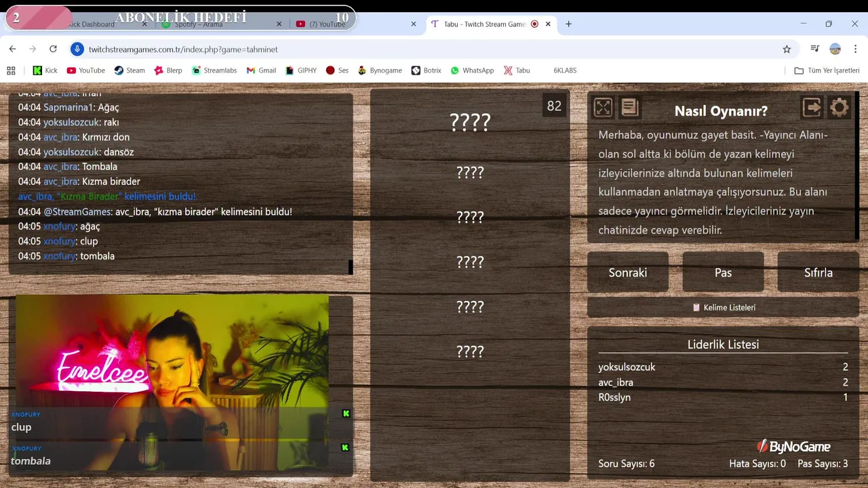Viewport: 868px width, 488px height.
Task: Click the Hata Sayısı: 0 counter
Action: (x=757, y=464)
